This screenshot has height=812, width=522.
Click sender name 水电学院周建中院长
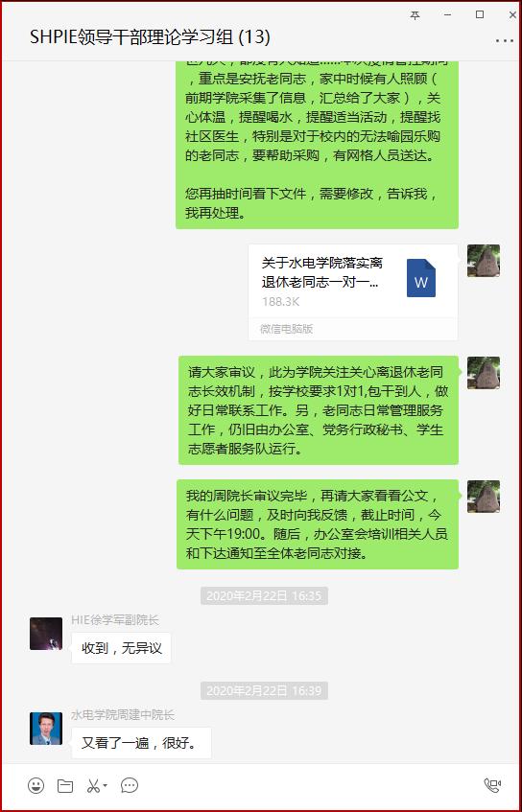pyautogui.click(x=123, y=715)
